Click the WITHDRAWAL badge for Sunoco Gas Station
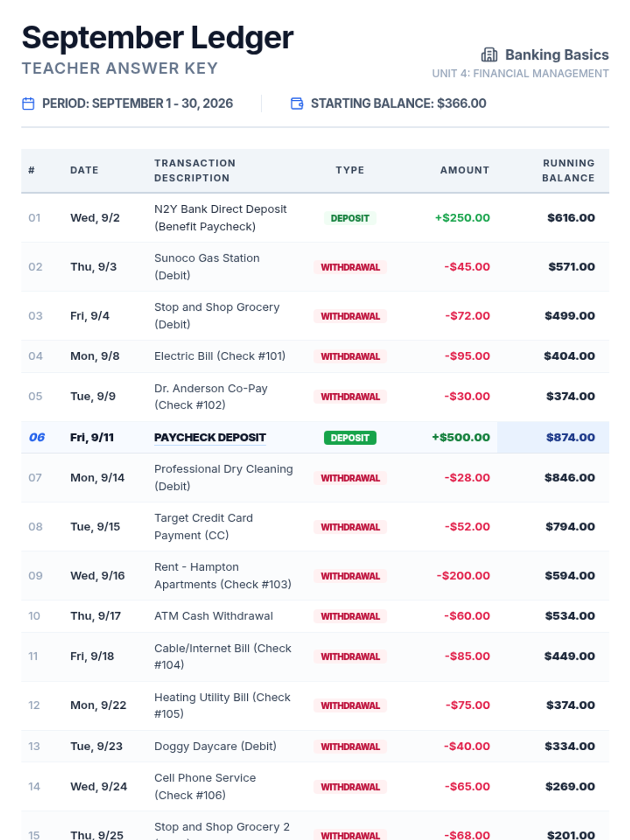The image size is (630, 840). (350, 267)
